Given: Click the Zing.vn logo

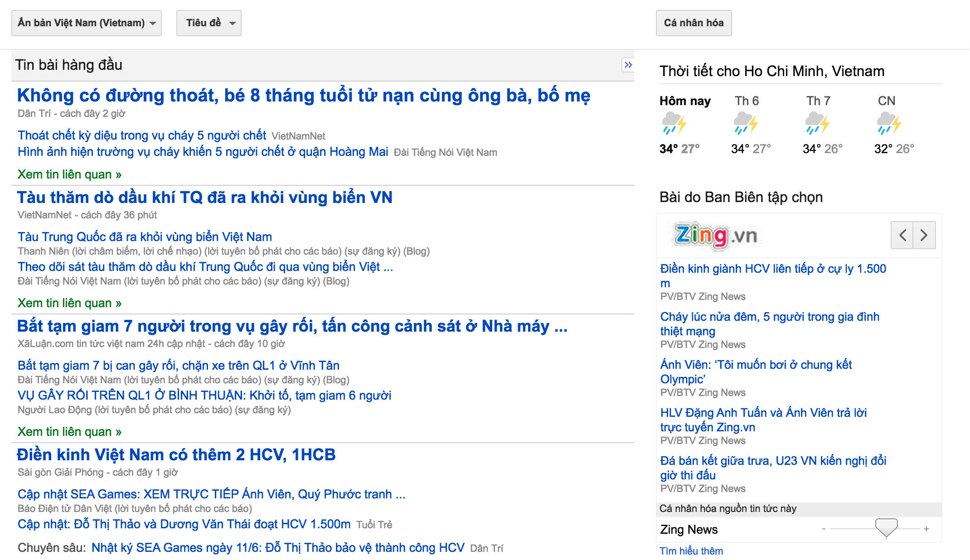Looking at the screenshot, I should click(x=716, y=236).
